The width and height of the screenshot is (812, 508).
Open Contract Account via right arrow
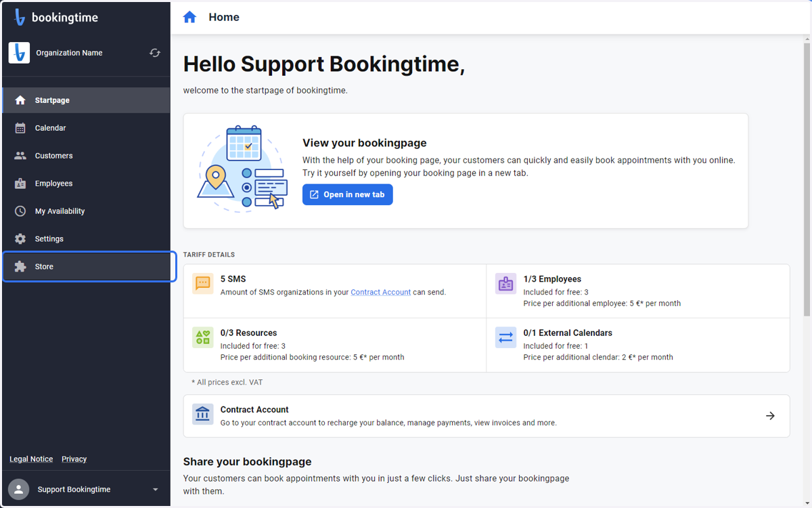pyautogui.click(x=770, y=416)
